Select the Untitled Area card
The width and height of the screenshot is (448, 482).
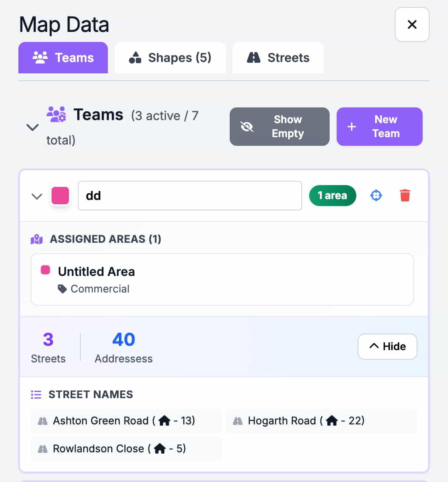click(222, 279)
